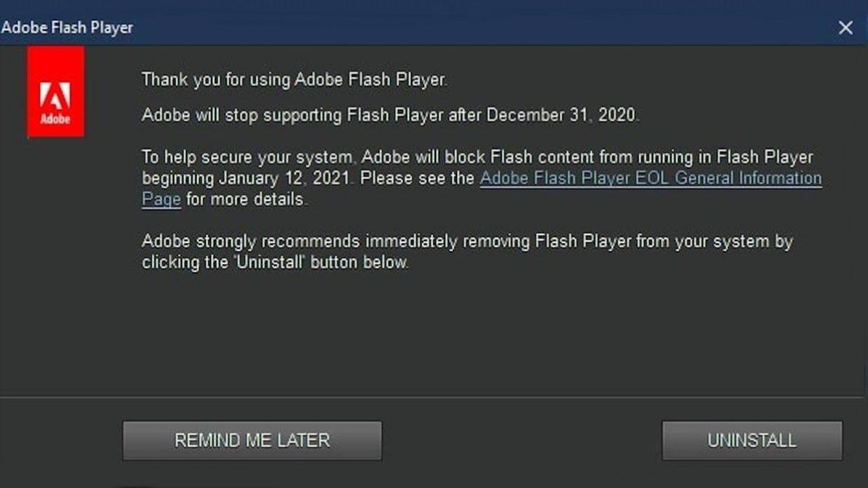This screenshot has height=488, width=868.
Task: Close the Adobe Flash Player notification window
Action: point(845,27)
